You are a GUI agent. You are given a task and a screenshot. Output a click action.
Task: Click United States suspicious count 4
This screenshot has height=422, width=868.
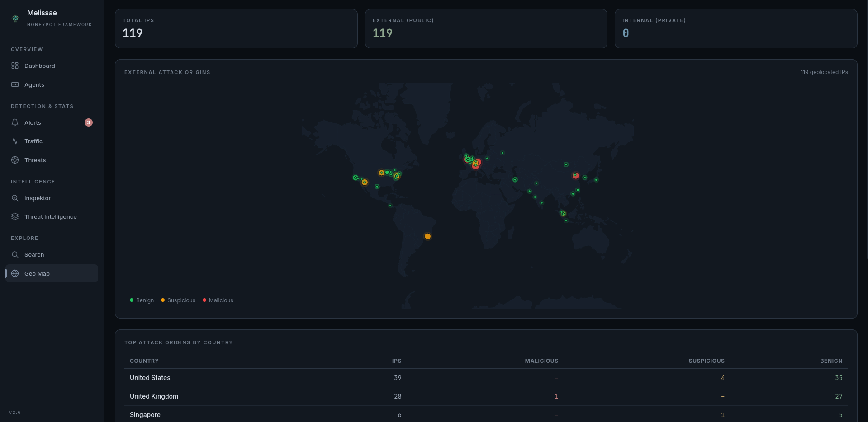click(x=723, y=378)
